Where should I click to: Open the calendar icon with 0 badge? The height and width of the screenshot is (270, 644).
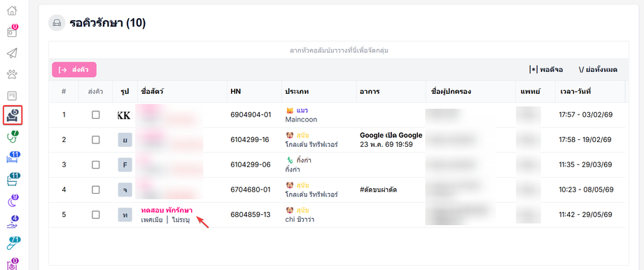tap(13, 31)
